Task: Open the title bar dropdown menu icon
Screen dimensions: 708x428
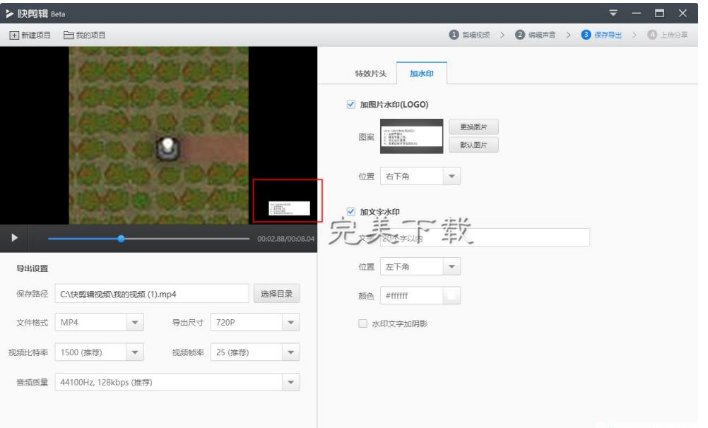Action: pos(613,12)
